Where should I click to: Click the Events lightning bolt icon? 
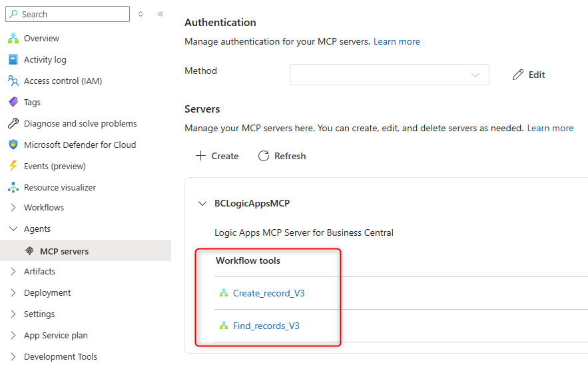click(x=13, y=167)
